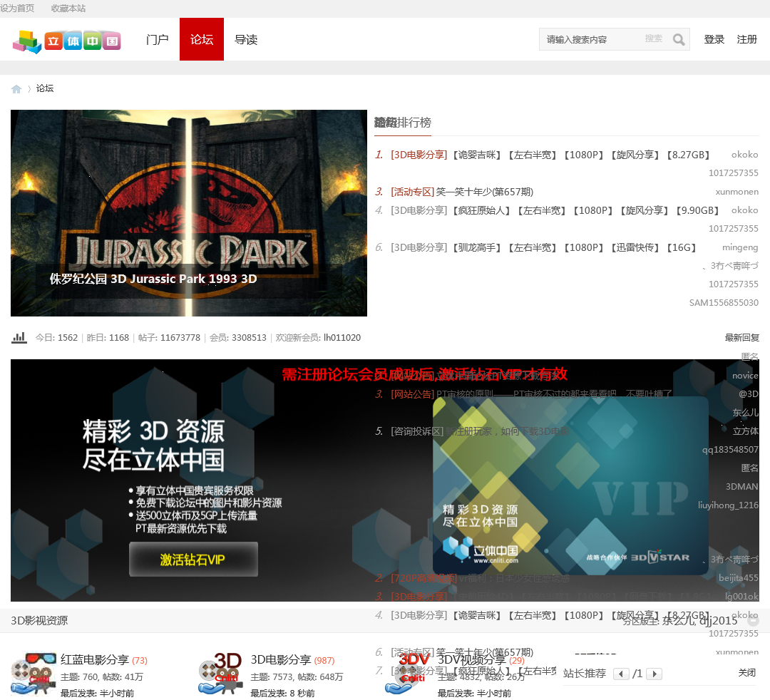Click user qq183548507

pyautogui.click(x=730, y=450)
